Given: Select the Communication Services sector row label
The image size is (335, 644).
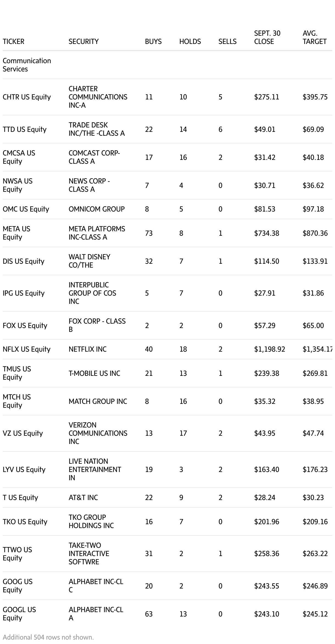Looking at the screenshot, I should point(27,65).
